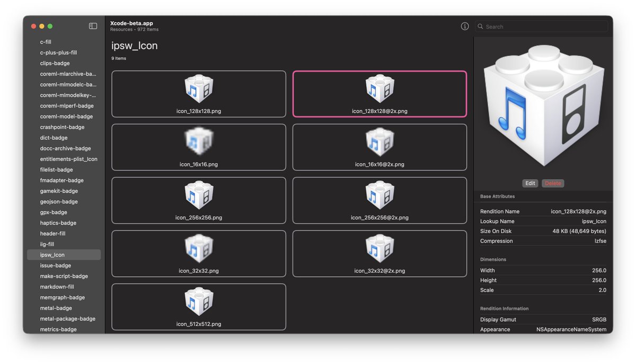Click the red Delete button
Screen dimensions: 636x364
[x=553, y=183]
